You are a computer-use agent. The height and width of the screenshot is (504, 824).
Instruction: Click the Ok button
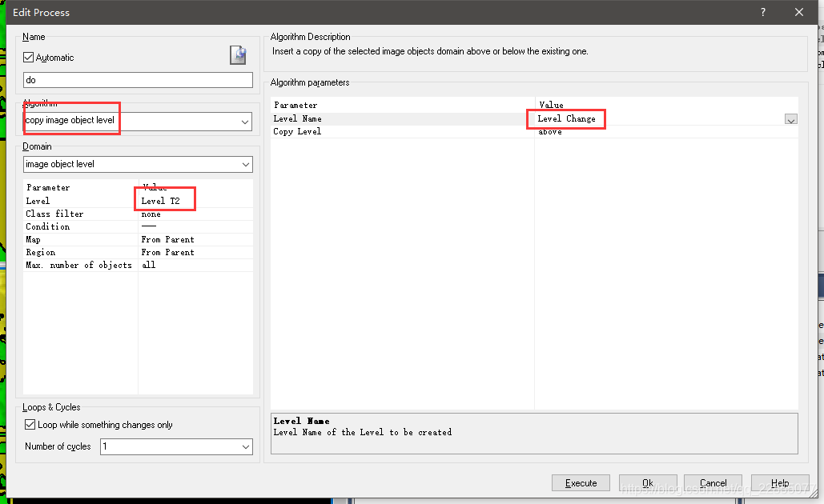[648, 483]
